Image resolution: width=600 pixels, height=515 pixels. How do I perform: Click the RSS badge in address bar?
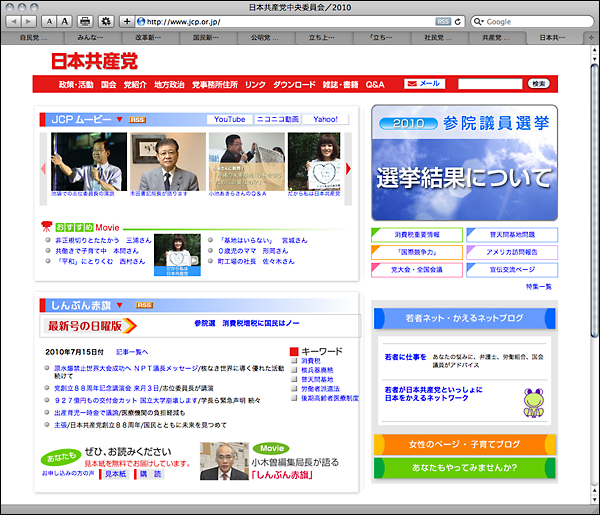tap(443, 21)
